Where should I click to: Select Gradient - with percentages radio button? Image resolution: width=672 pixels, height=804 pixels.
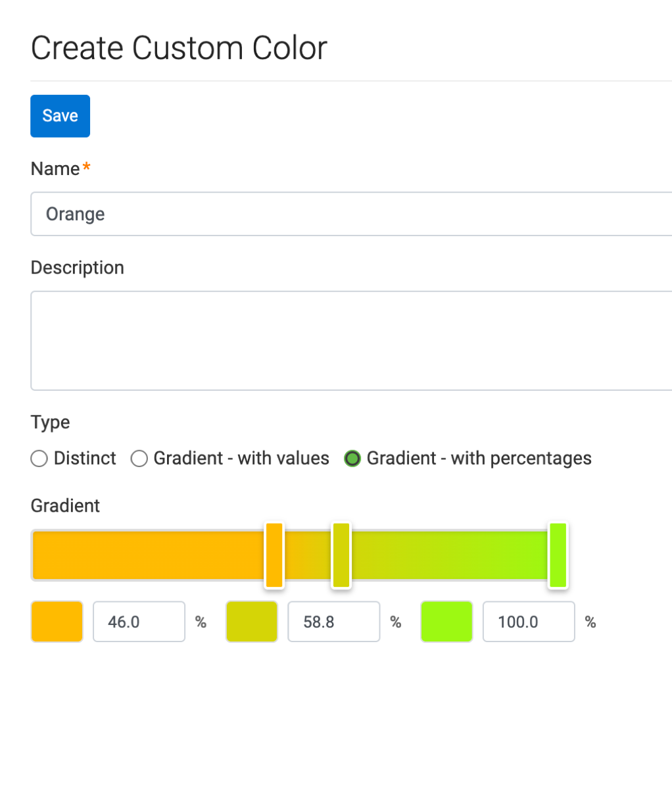(x=352, y=459)
